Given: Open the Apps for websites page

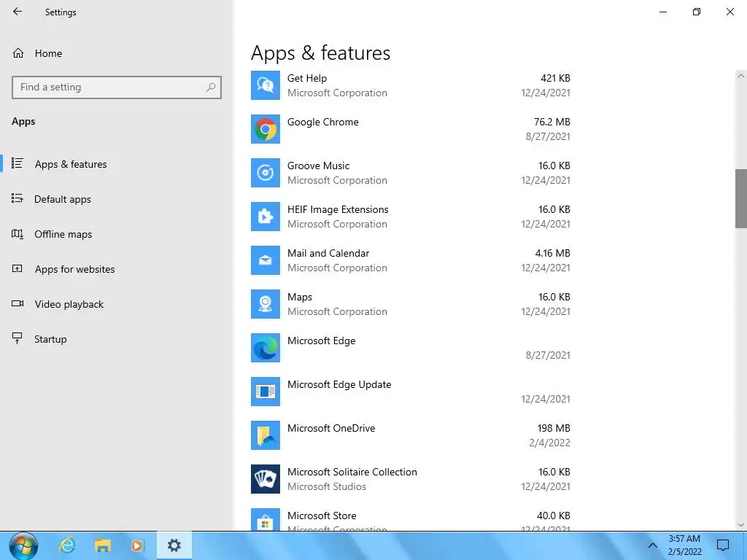Looking at the screenshot, I should click(x=75, y=269).
